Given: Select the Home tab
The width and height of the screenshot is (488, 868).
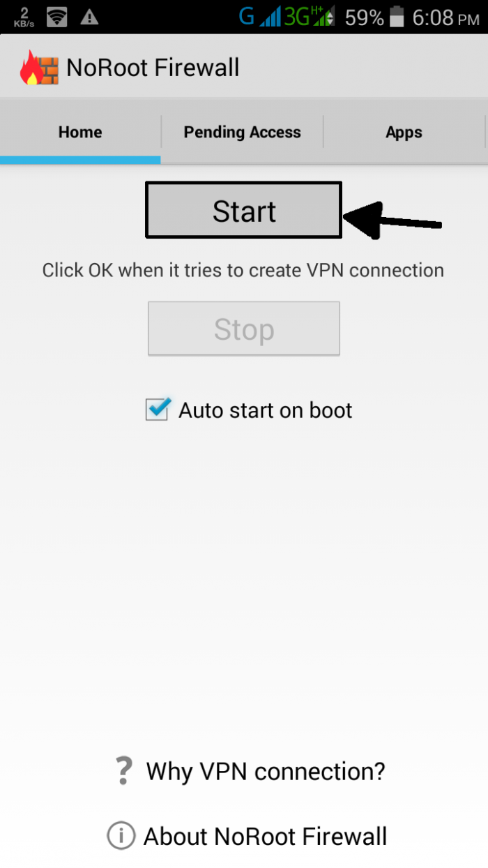Looking at the screenshot, I should point(80,132).
